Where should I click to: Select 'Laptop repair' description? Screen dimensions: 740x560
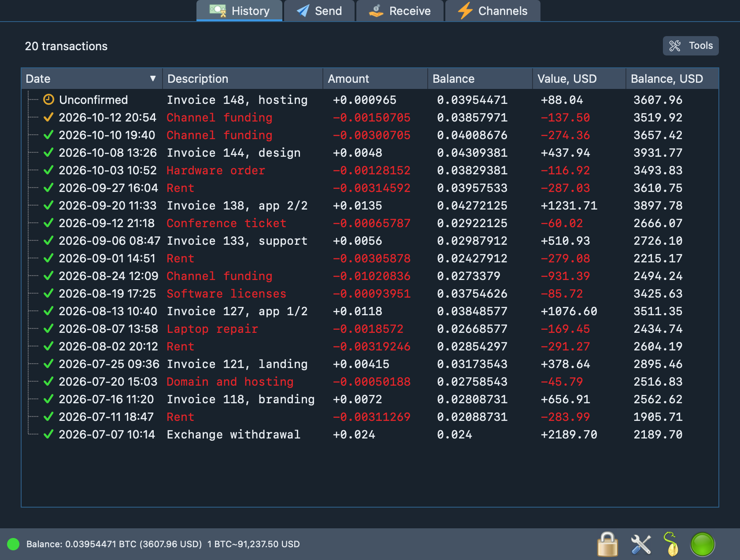point(212,329)
